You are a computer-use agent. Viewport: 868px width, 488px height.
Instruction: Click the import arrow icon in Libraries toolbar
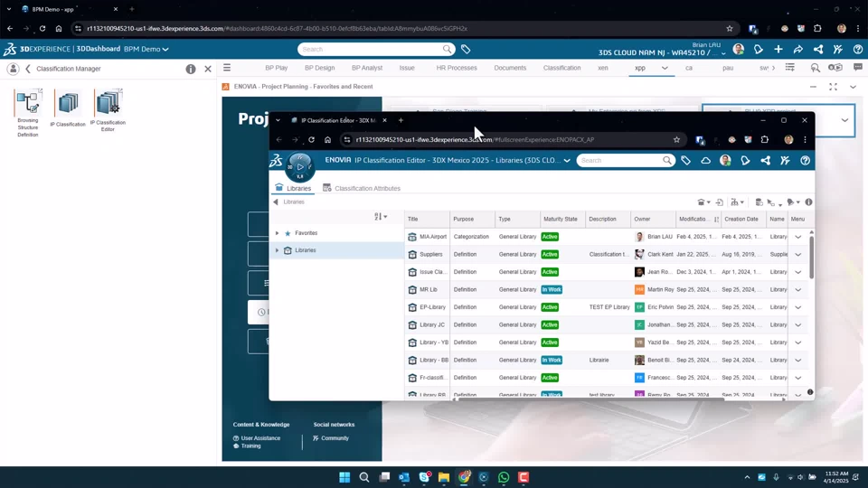(x=719, y=202)
